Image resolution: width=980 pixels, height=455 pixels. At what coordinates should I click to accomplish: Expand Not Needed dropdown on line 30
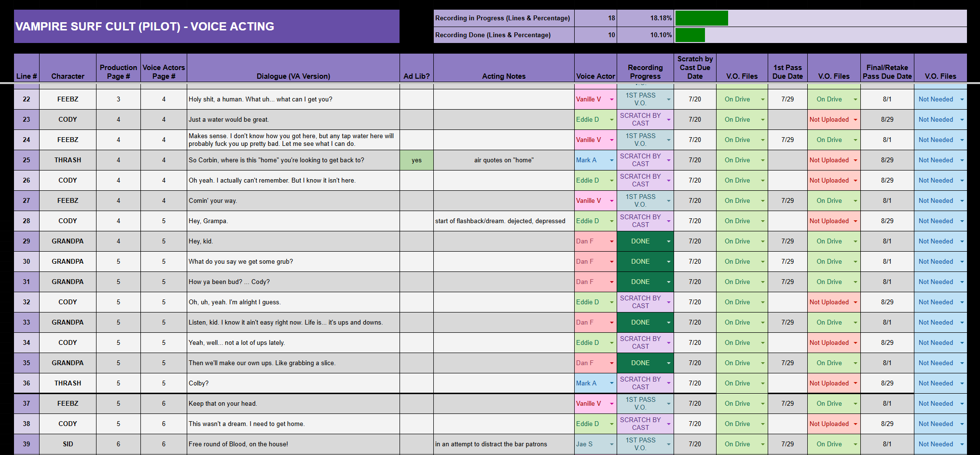[x=962, y=262]
